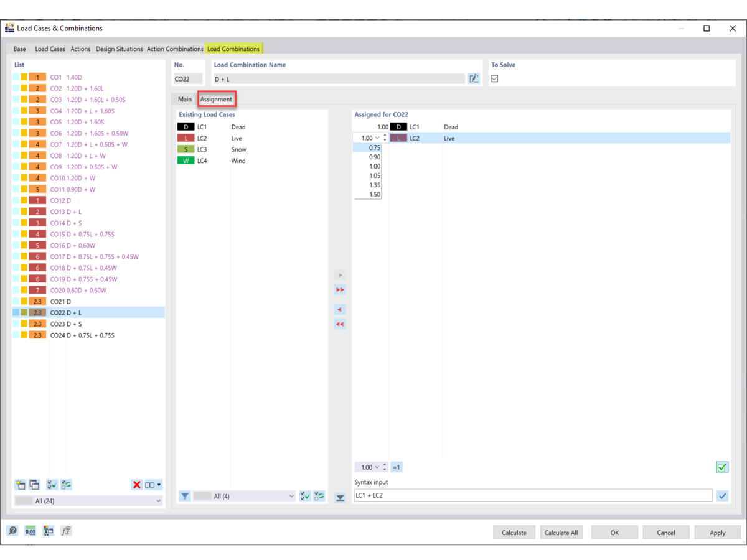Select CO1 1.40D in the list
The width and height of the screenshot is (747, 560).
[88, 77]
